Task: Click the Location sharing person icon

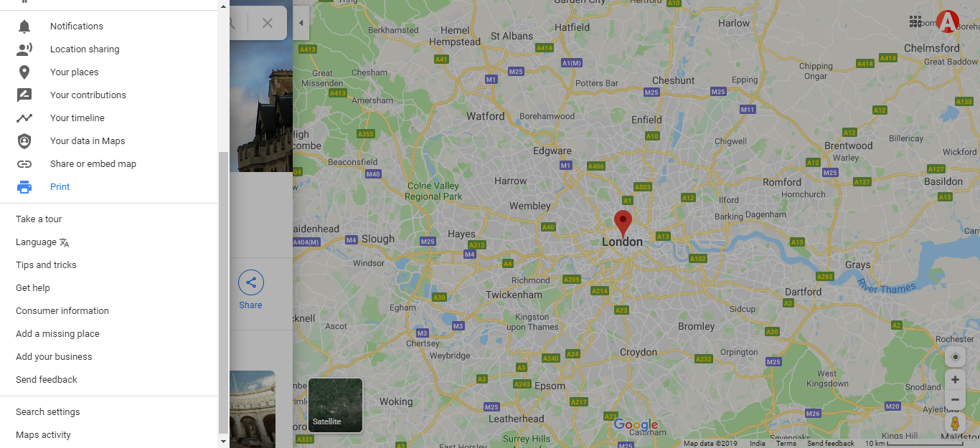Action: point(24,49)
